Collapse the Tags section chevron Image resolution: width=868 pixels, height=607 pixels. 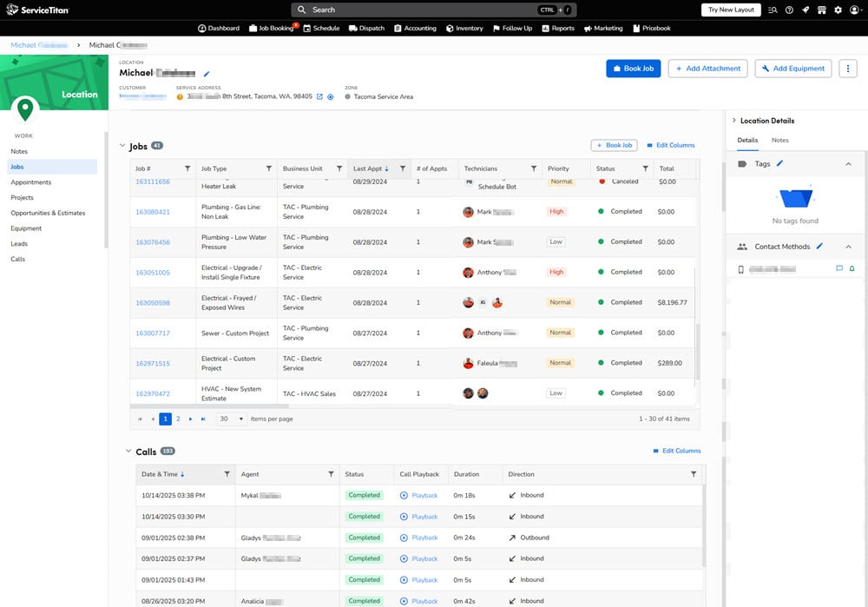click(848, 163)
